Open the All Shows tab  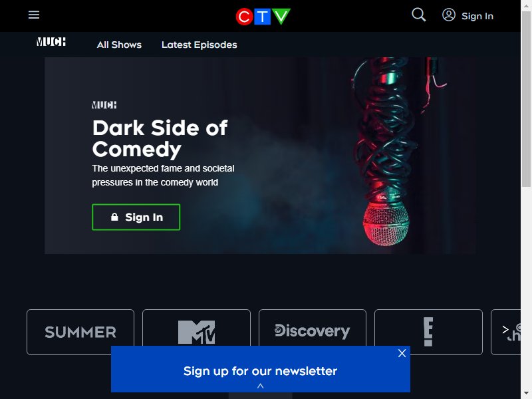(119, 45)
